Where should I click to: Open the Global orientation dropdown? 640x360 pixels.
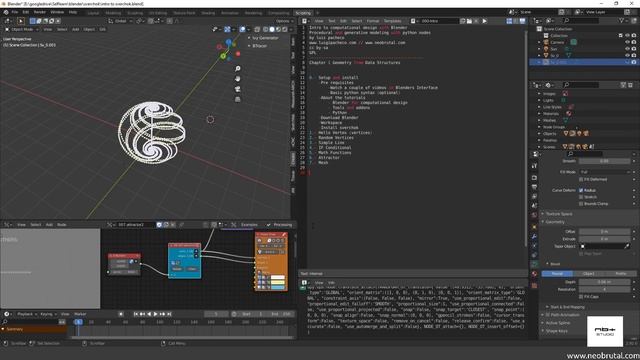pos(120,21)
